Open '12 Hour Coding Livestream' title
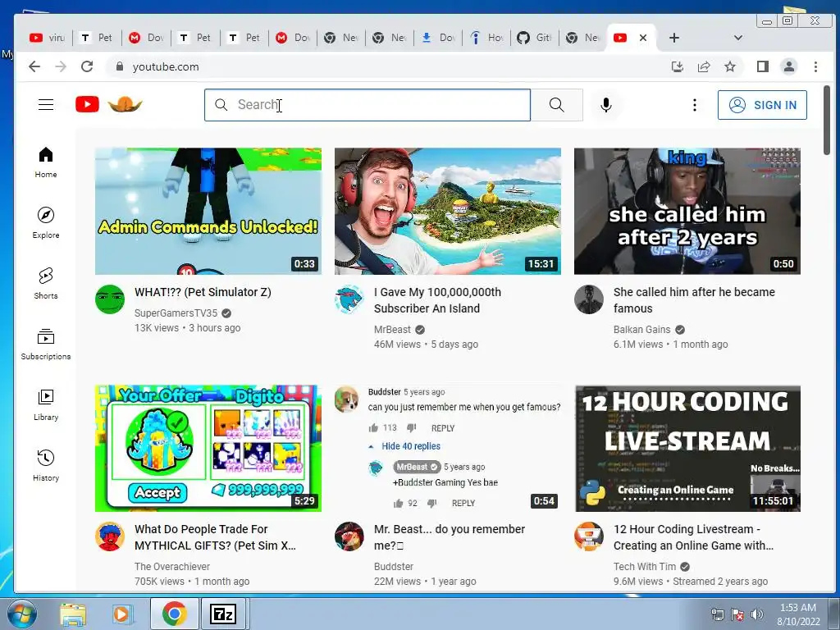 pyautogui.click(x=694, y=537)
